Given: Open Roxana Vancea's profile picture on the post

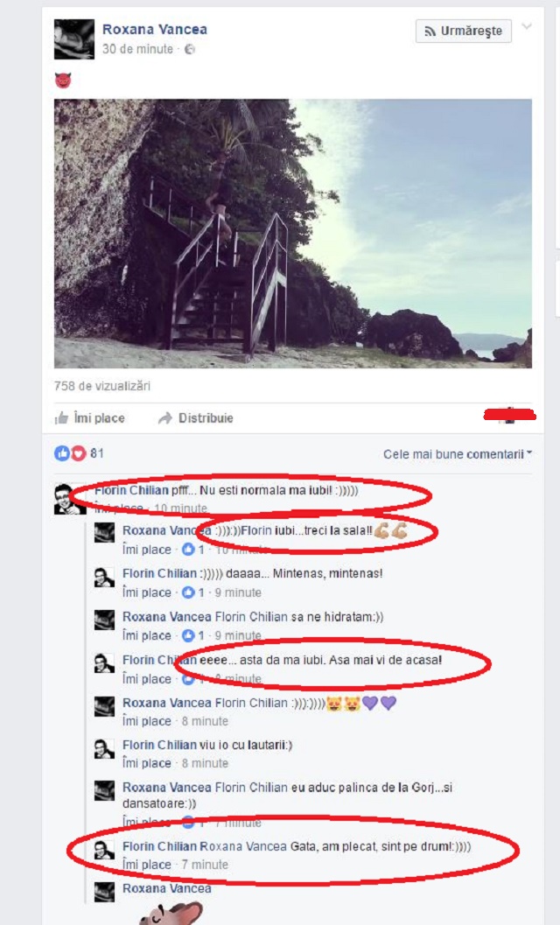Looking at the screenshot, I should pos(74,39).
